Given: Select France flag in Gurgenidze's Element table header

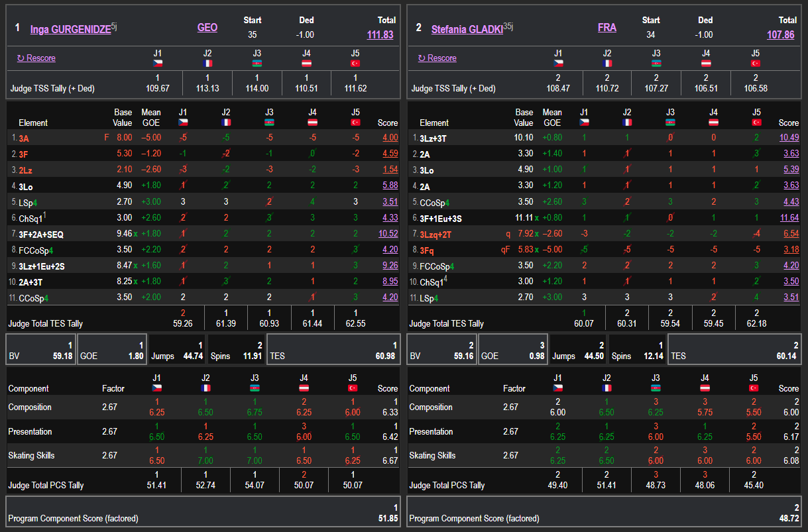Looking at the screenshot, I should point(227,123).
